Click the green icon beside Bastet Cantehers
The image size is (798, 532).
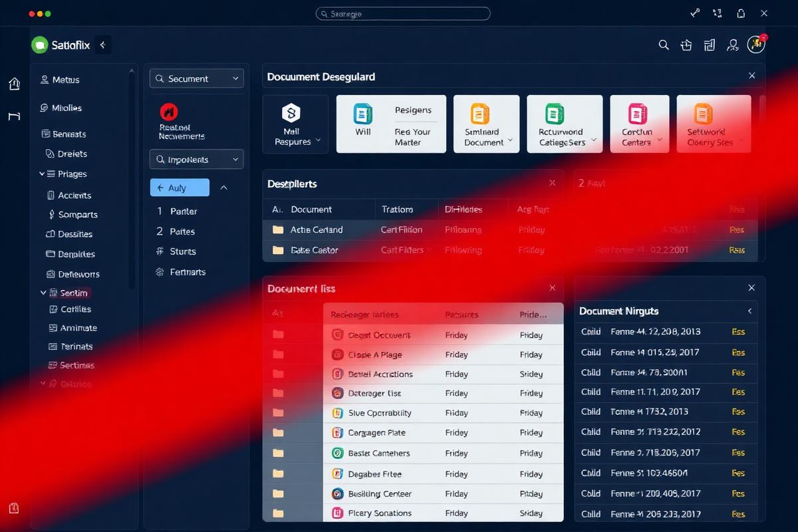point(336,454)
